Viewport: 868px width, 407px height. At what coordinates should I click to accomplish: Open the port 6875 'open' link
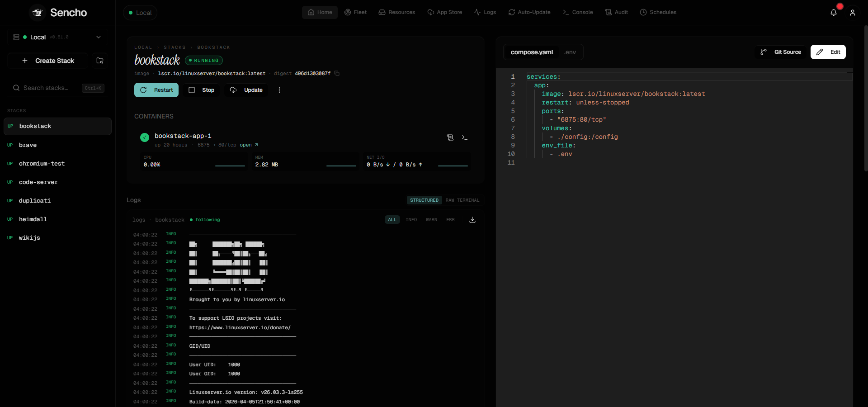[249, 145]
